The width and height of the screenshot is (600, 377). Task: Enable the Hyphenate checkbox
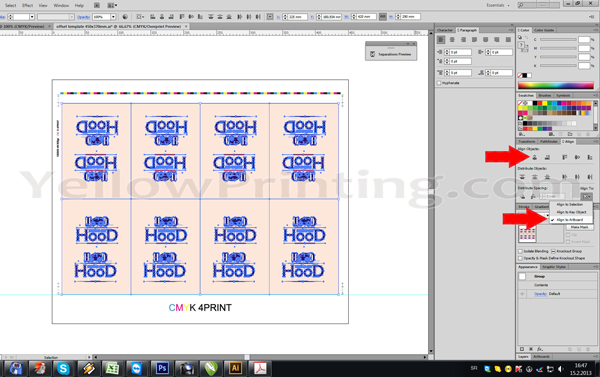(x=439, y=83)
